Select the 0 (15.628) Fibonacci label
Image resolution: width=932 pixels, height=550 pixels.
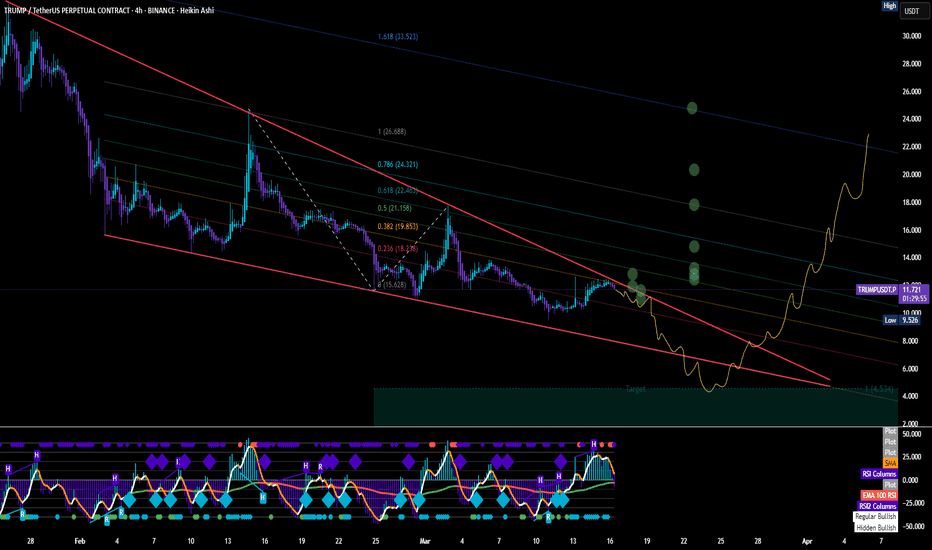[392, 284]
